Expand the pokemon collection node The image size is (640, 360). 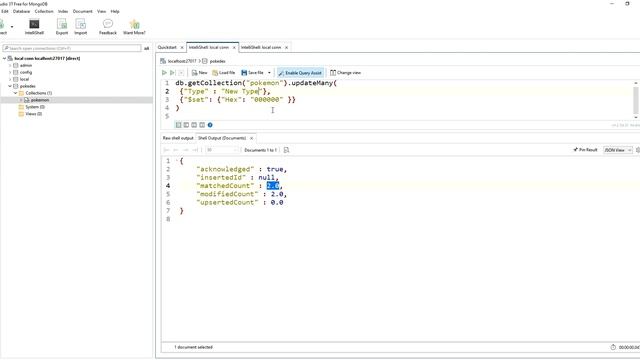21,100
